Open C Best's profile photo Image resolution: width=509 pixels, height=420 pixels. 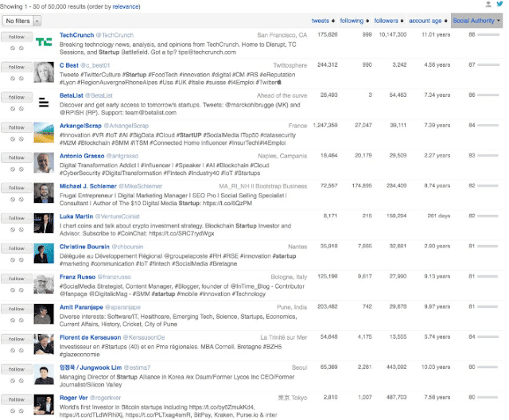(x=44, y=72)
